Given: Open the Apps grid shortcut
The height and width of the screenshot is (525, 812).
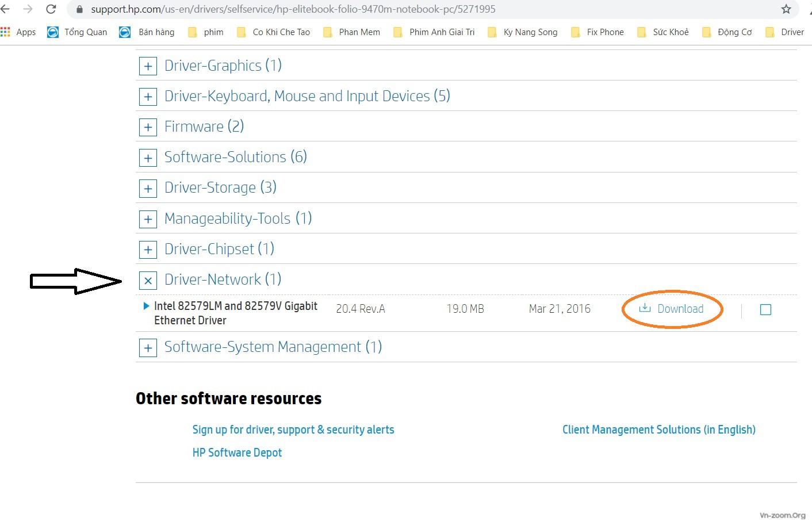Looking at the screenshot, I should tap(18, 32).
